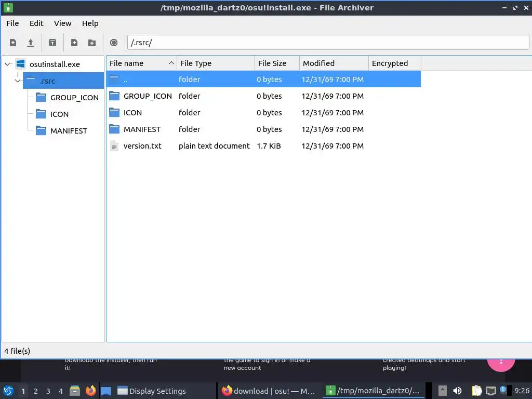The height and width of the screenshot is (399, 532).
Task: Select MANIFEST in the left tree
Action: tap(69, 131)
